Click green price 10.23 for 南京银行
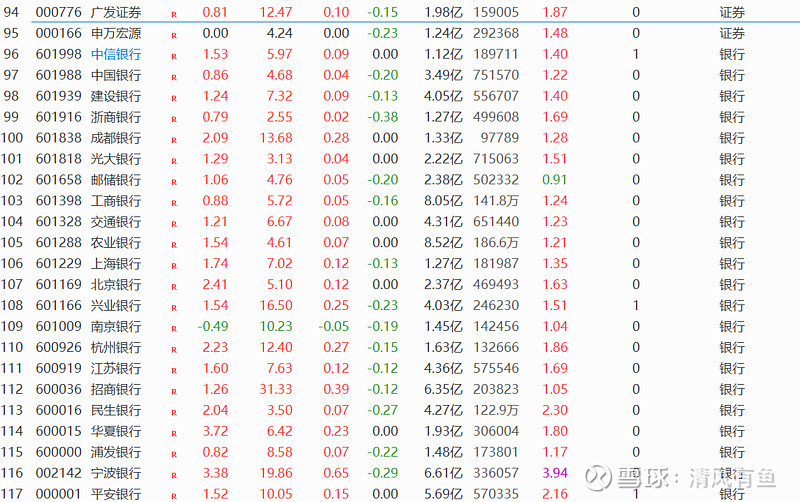This screenshot has height=502, width=800. pos(276,326)
